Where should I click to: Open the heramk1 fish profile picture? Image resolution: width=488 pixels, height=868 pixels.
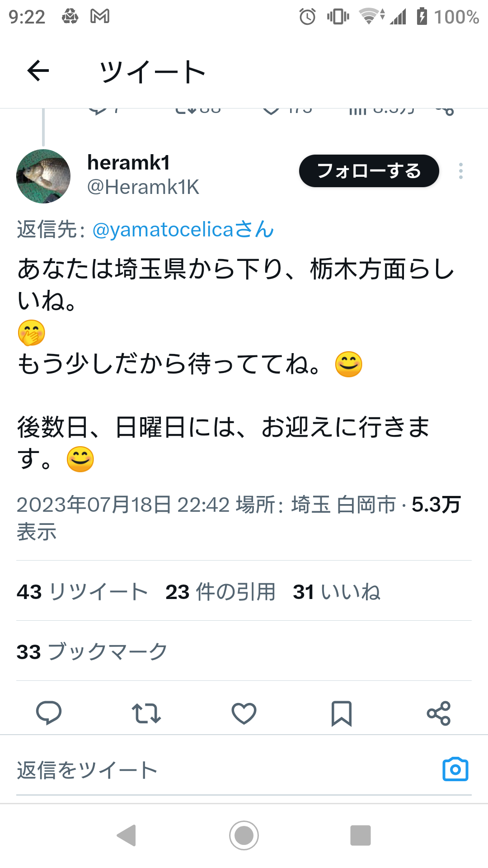(43, 176)
